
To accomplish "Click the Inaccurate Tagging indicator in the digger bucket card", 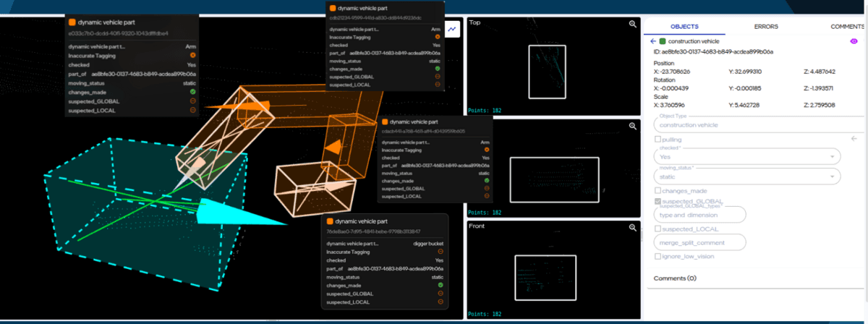I will pyautogui.click(x=441, y=252).
